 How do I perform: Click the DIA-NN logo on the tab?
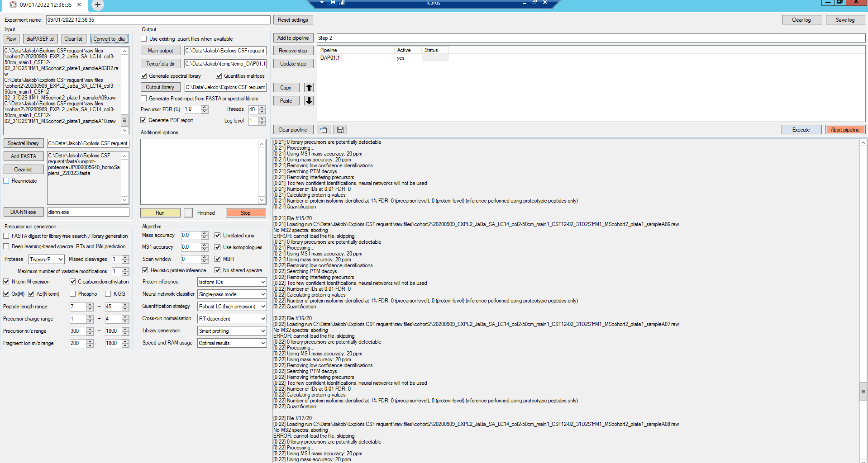[13, 5]
